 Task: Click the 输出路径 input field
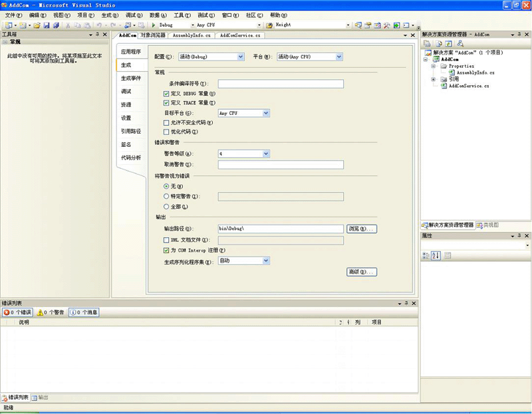(x=281, y=229)
